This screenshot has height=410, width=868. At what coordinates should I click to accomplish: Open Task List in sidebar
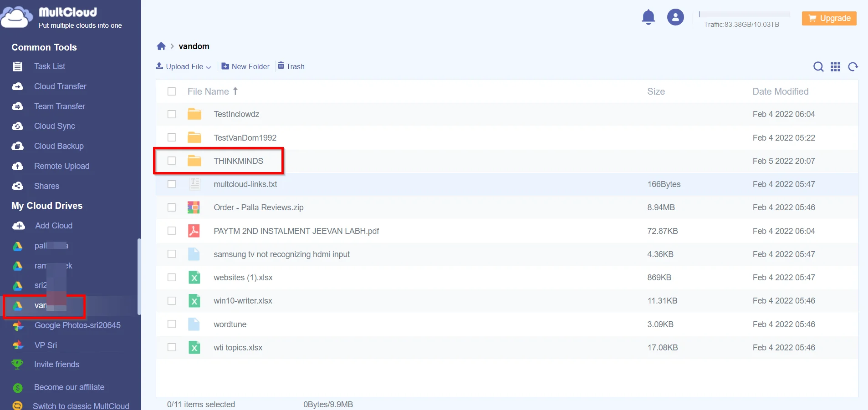click(50, 66)
